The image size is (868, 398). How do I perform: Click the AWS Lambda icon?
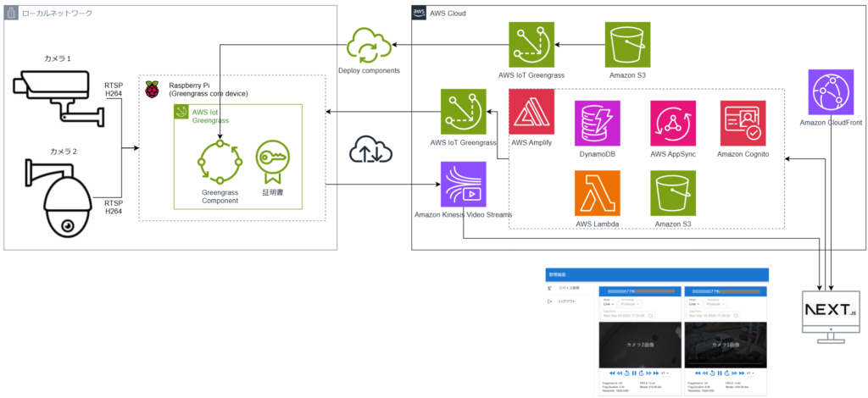(598, 193)
